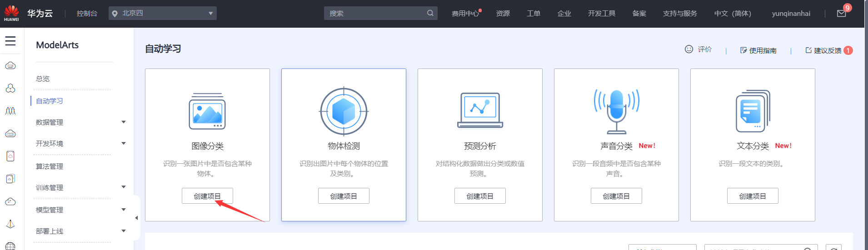The height and width of the screenshot is (250, 868).
Task: Go to 控制台 console link
Action: pos(87,14)
